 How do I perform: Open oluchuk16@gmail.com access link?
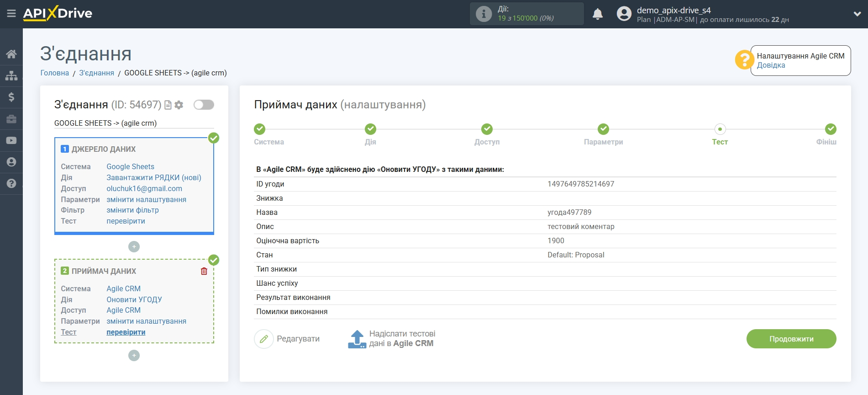144,188
